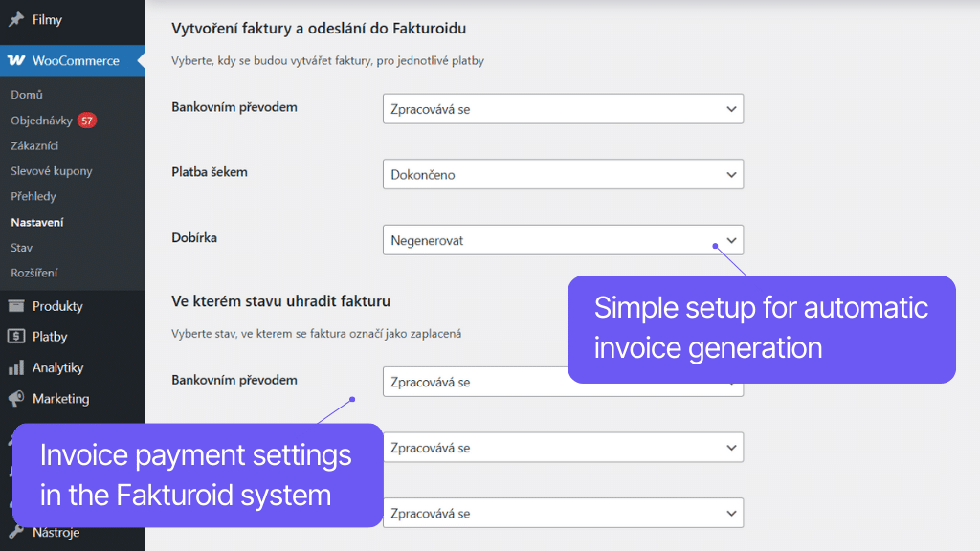Screen dimensions: 980x551
Task: Change the Platba šekem dropdown showing Dokončeno
Action: point(563,174)
